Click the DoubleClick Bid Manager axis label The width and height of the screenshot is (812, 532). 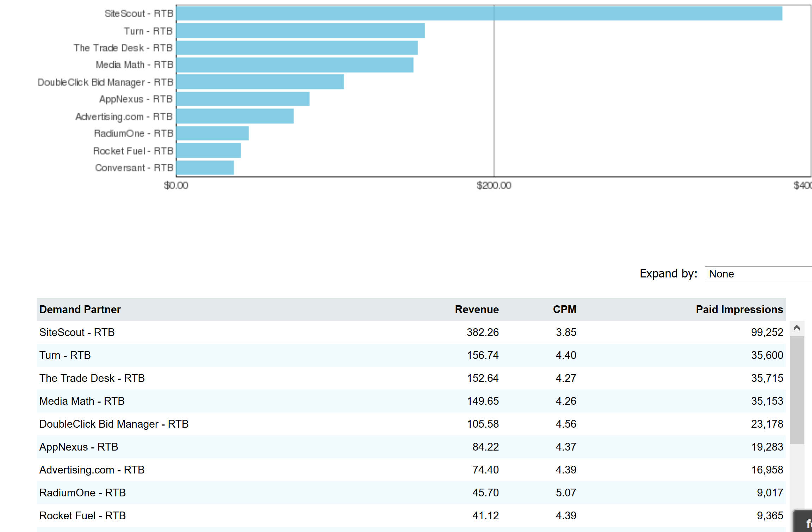[106, 82]
